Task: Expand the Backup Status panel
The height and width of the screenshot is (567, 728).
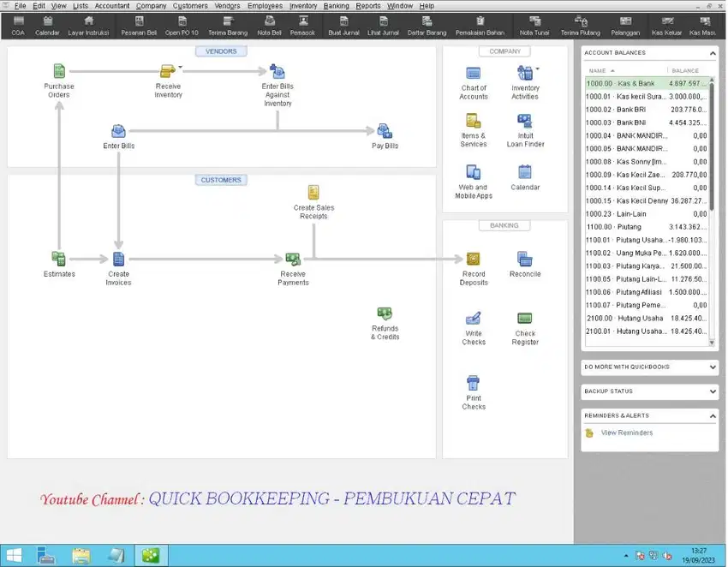Action: (x=713, y=391)
